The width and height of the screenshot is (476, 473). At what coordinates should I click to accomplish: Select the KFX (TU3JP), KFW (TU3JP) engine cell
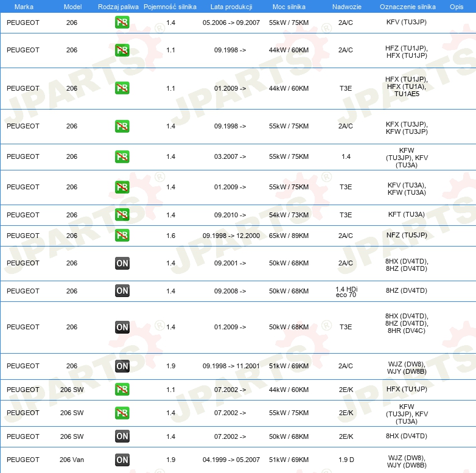pyautogui.click(x=407, y=128)
